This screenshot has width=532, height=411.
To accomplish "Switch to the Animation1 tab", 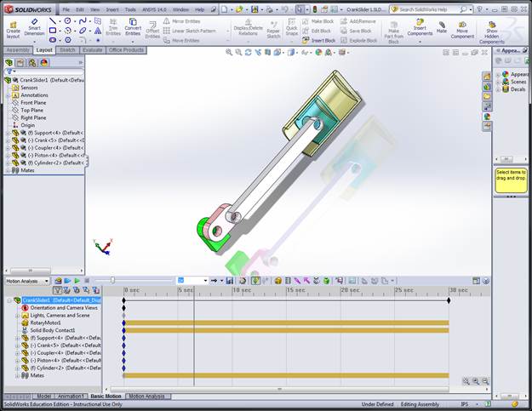I will [72, 397].
